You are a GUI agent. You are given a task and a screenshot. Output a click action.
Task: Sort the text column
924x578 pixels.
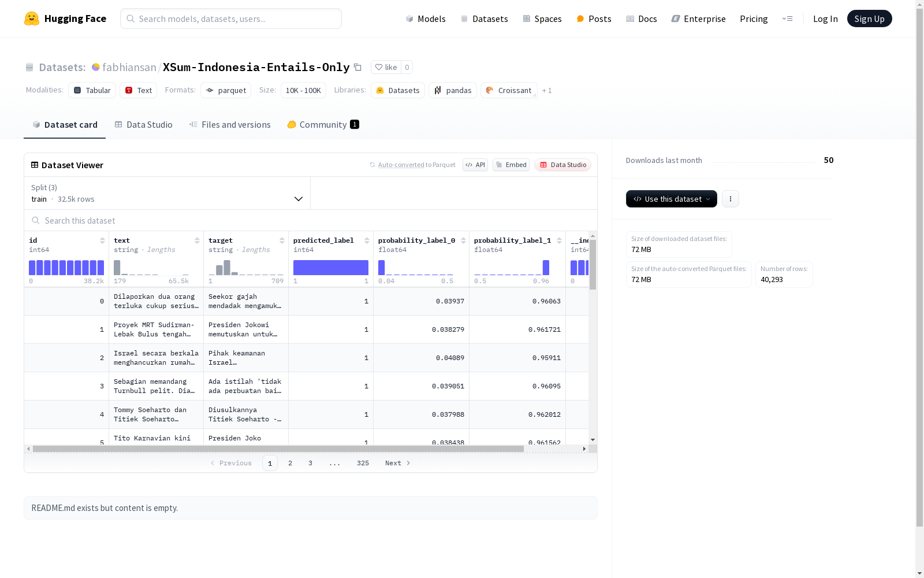click(x=197, y=240)
